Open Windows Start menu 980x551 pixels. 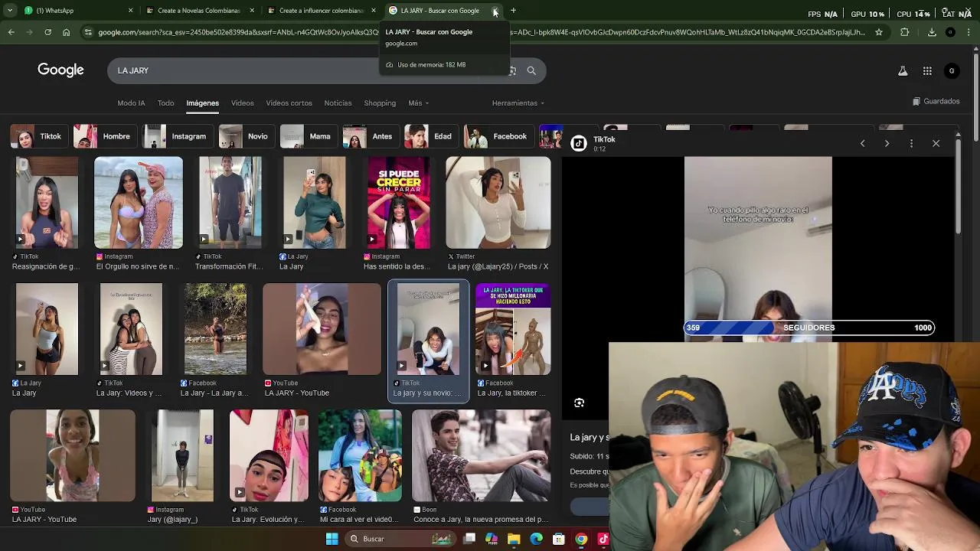332,539
